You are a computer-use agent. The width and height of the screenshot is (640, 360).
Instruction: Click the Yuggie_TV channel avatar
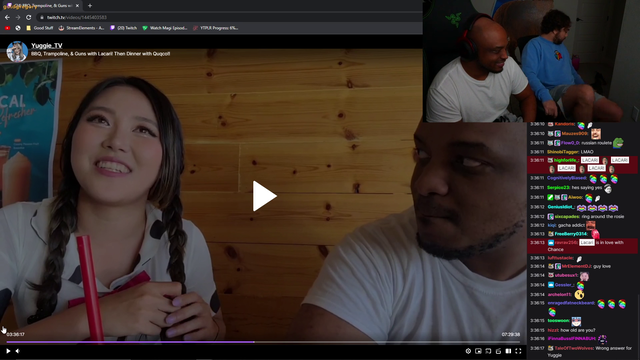pos(17,51)
